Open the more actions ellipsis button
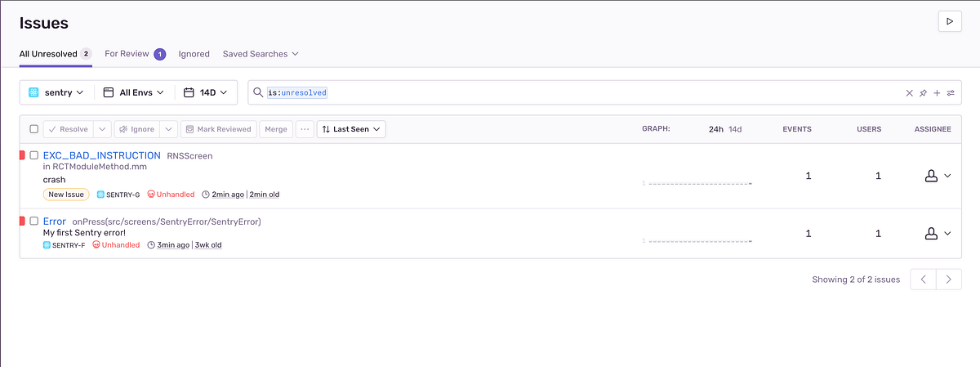The height and width of the screenshot is (367, 980). point(305,129)
